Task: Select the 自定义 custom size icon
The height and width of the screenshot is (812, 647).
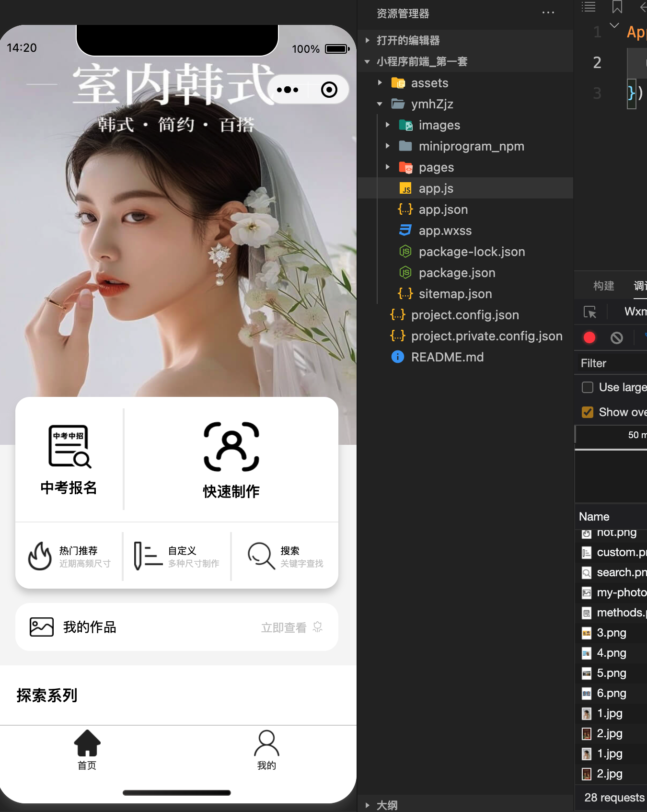Action: point(148,556)
